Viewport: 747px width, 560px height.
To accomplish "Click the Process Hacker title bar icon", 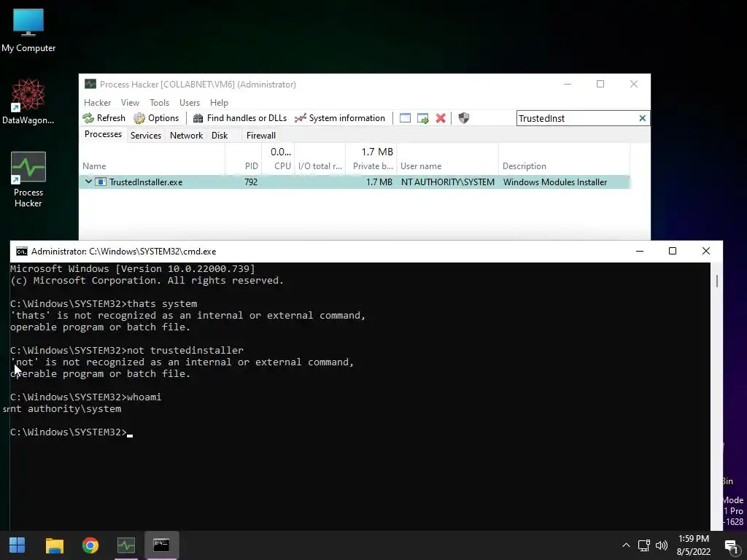I will (x=90, y=85).
